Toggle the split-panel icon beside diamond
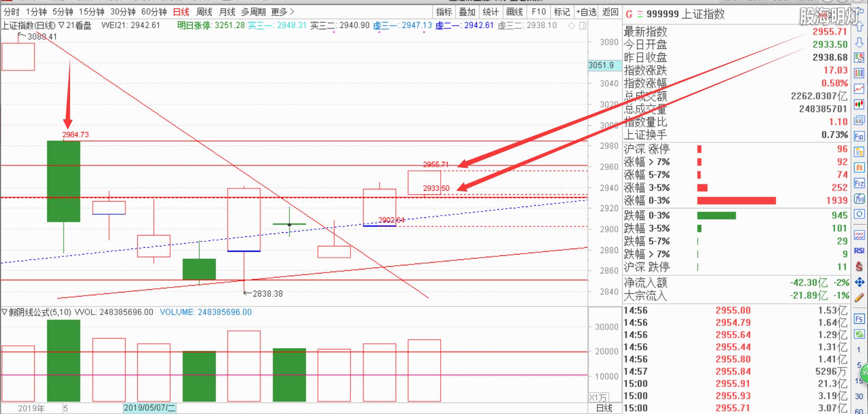 coord(583,26)
